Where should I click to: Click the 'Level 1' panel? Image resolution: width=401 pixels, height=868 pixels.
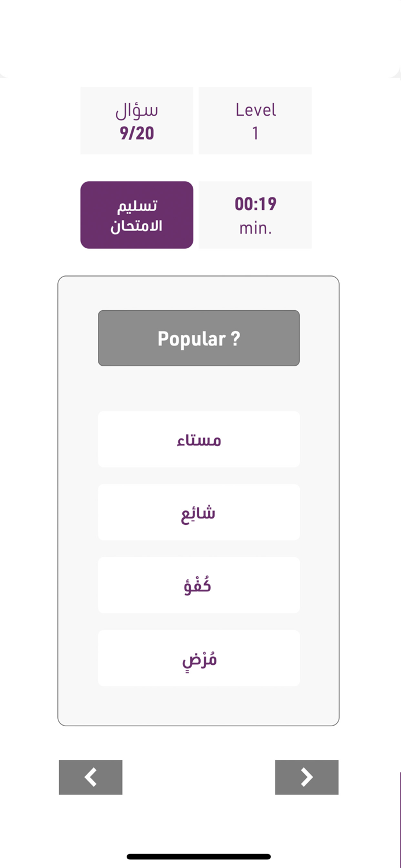(x=255, y=120)
